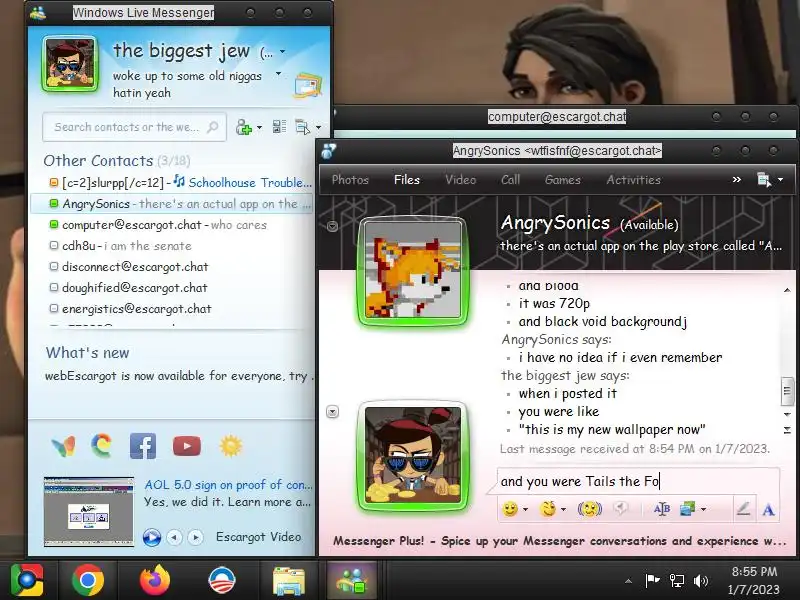Click webEscargot news text

coord(180,376)
